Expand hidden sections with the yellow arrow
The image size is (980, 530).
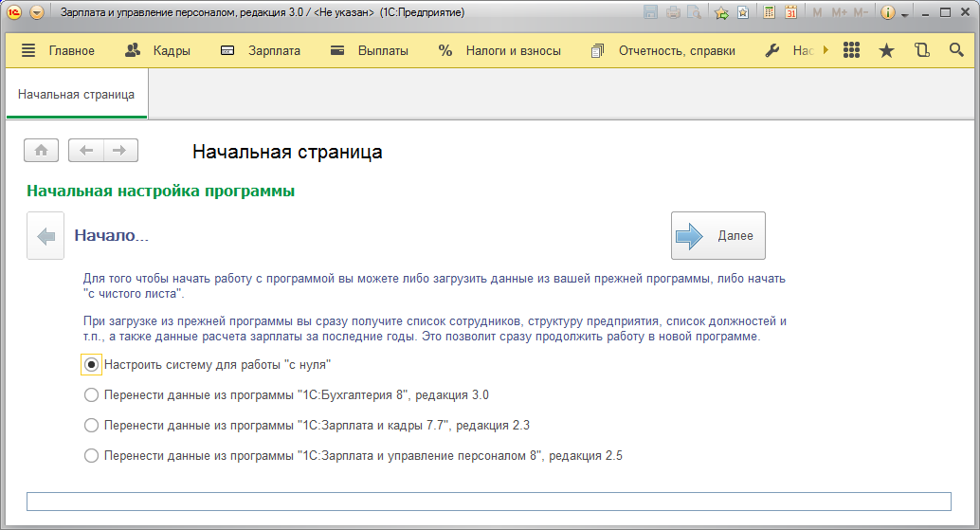coord(826,50)
